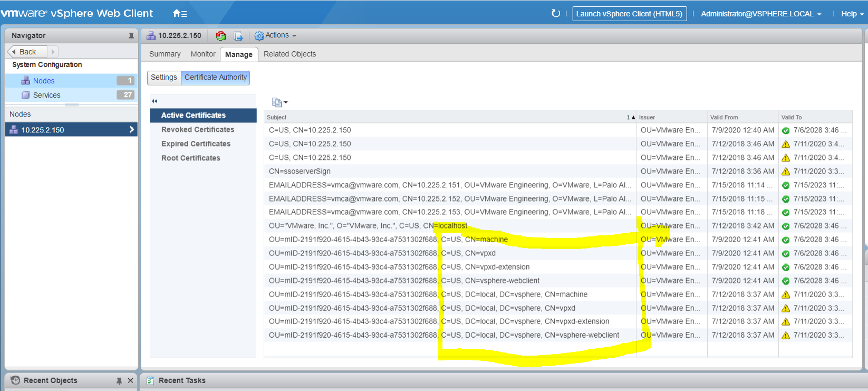Click the Services count badge 27
This screenshot has width=868, height=391.
[x=126, y=95]
